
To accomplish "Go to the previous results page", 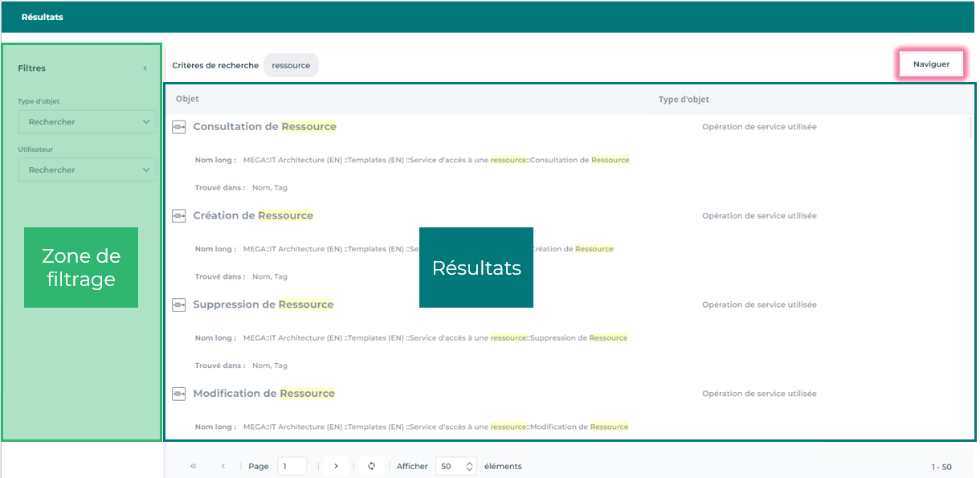I will pos(223,466).
